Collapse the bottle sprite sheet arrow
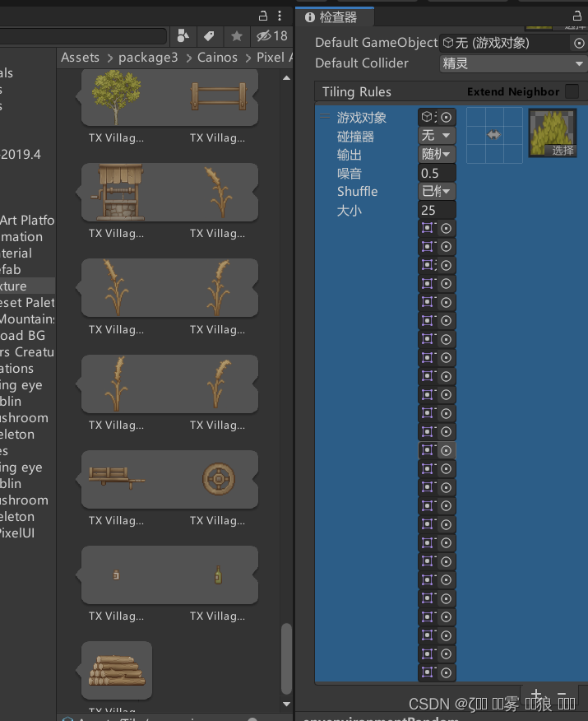The width and height of the screenshot is (588, 721). (78, 574)
